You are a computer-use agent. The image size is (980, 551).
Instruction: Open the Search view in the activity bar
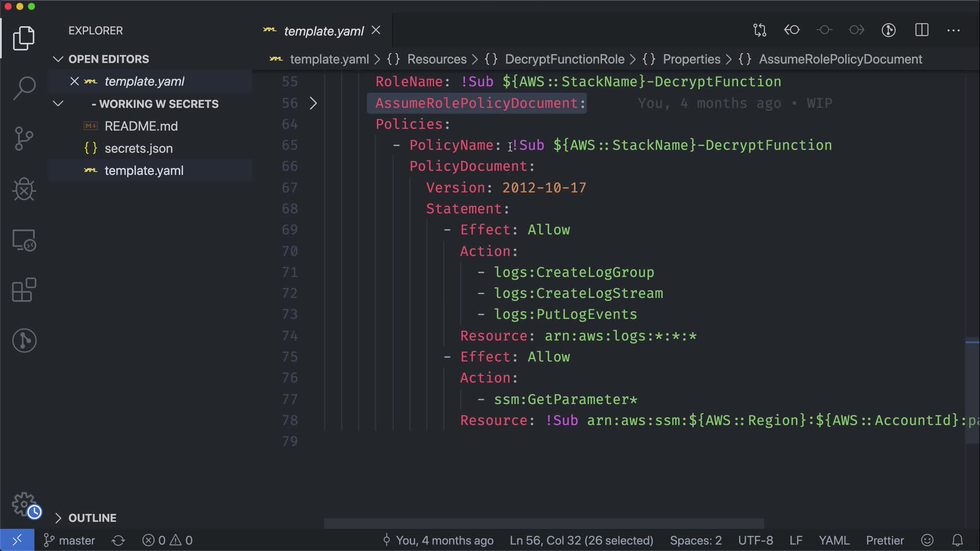click(x=24, y=88)
